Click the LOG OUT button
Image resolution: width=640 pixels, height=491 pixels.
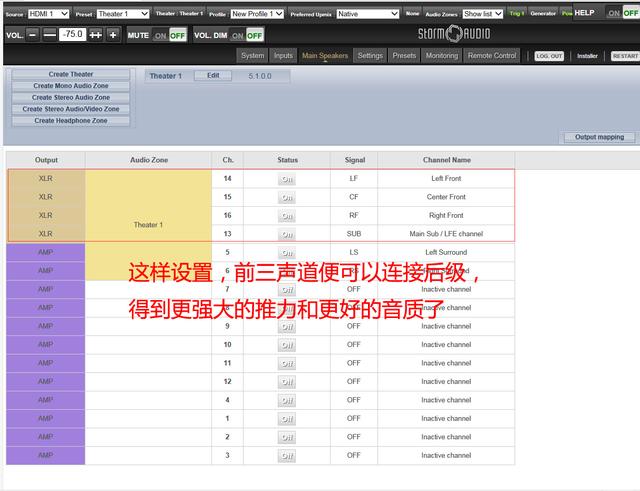[549, 56]
